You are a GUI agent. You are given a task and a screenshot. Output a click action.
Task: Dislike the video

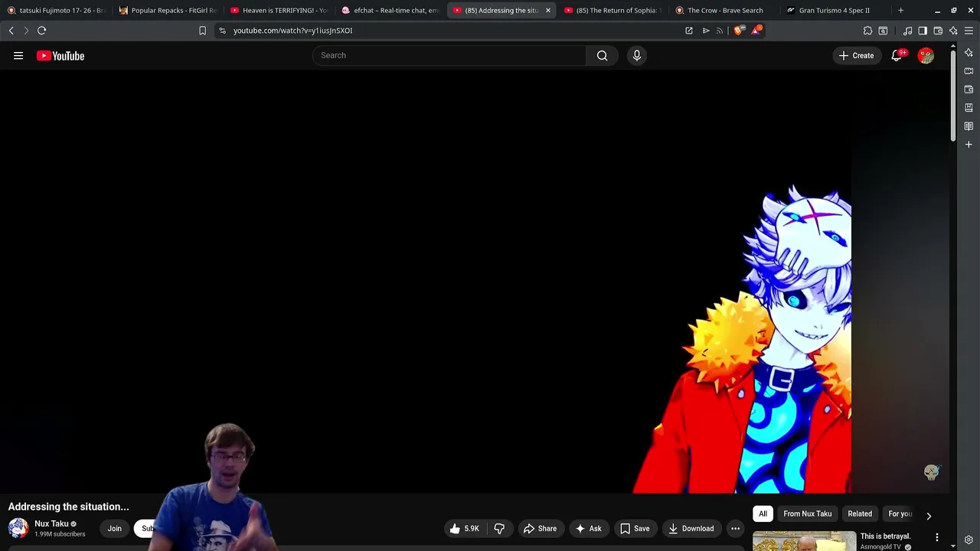pos(499,528)
